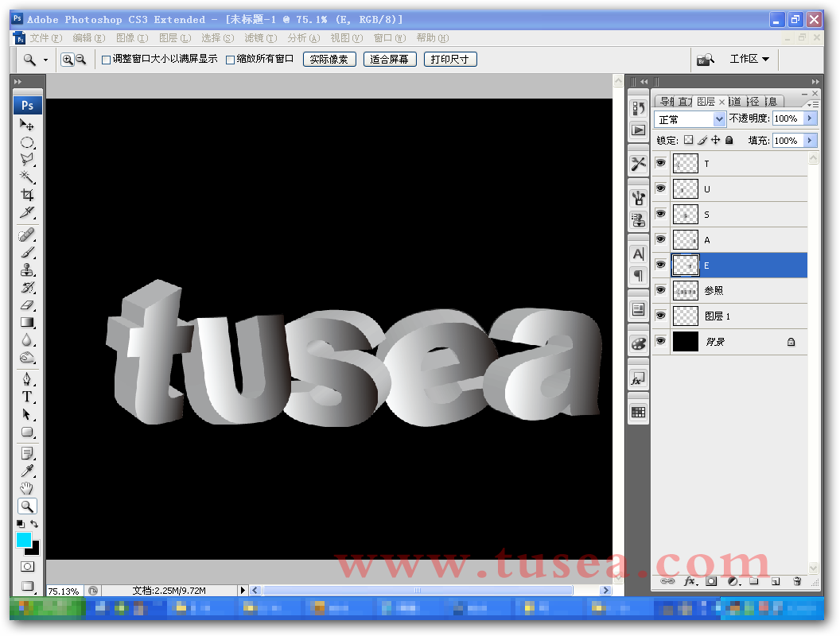This screenshot has width=840, height=636.
Task: Select the Crop tool
Action: click(27, 194)
